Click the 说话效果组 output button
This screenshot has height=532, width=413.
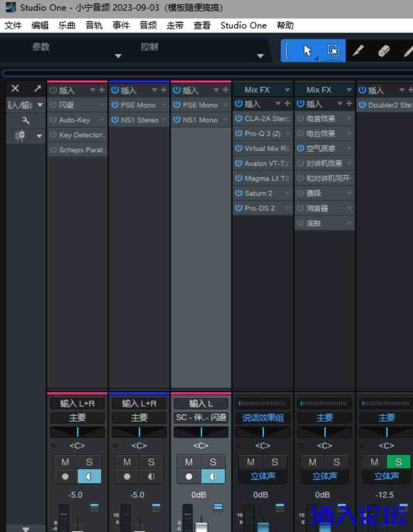(263, 418)
